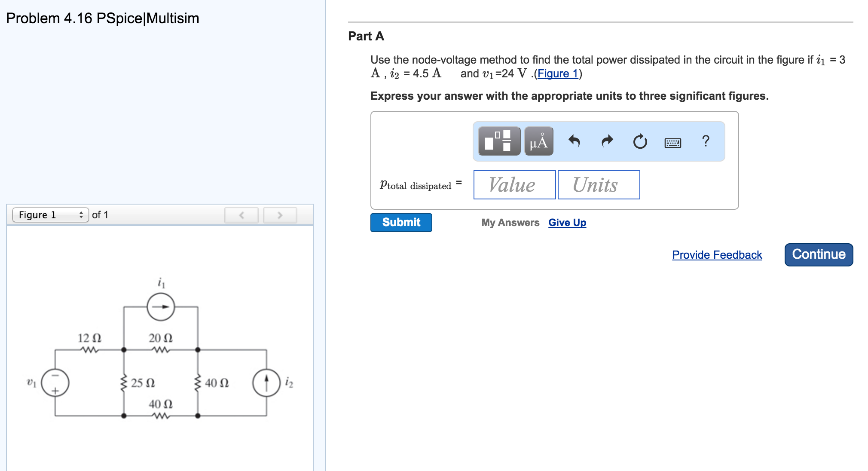Viewport: 868px width, 471px height.
Task: Click the Provide Feedback link
Action: [x=717, y=255]
